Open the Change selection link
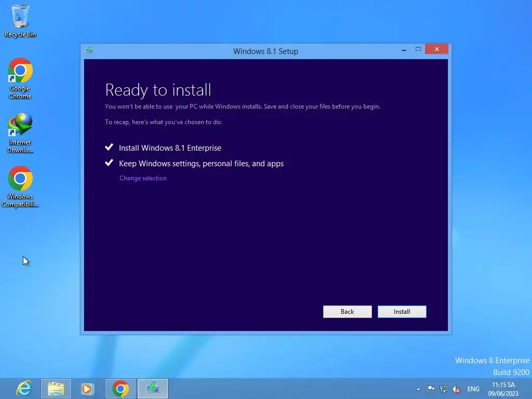The height and width of the screenshot is (399, 532). 143,178
